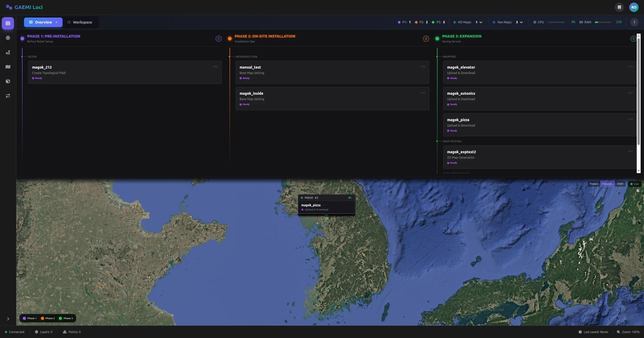This screenshot has height=338, width=644.
Task: Open the globe icon in sidebar
Action: click(8, 38)
